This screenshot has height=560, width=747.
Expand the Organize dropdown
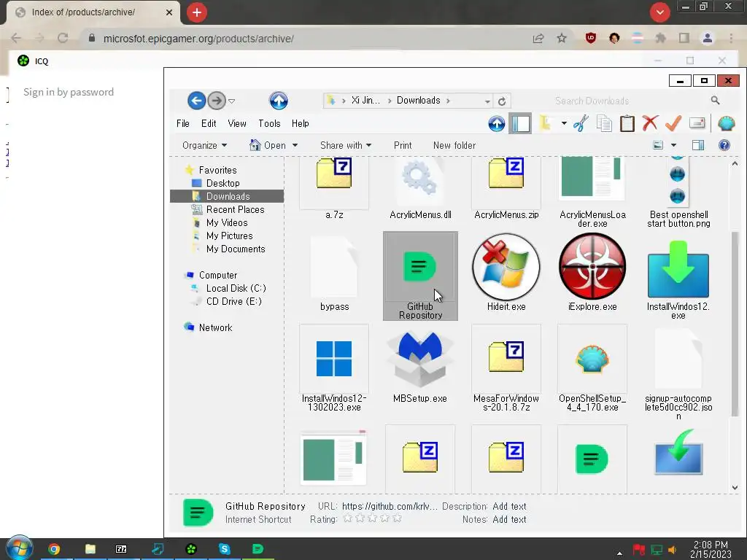click(x=205, y=145)
